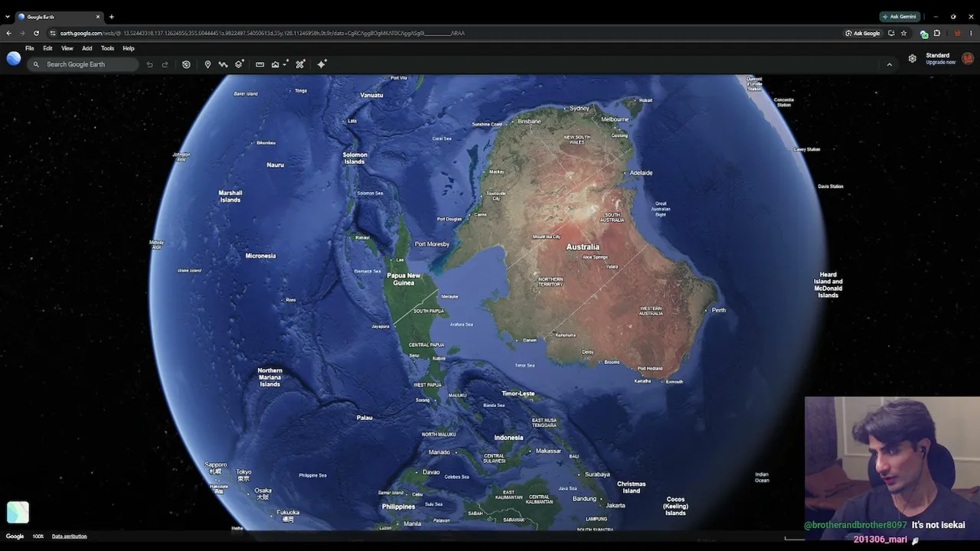Click the search magnifier icon
Screen dimensions: 980x551
(36, 64)
